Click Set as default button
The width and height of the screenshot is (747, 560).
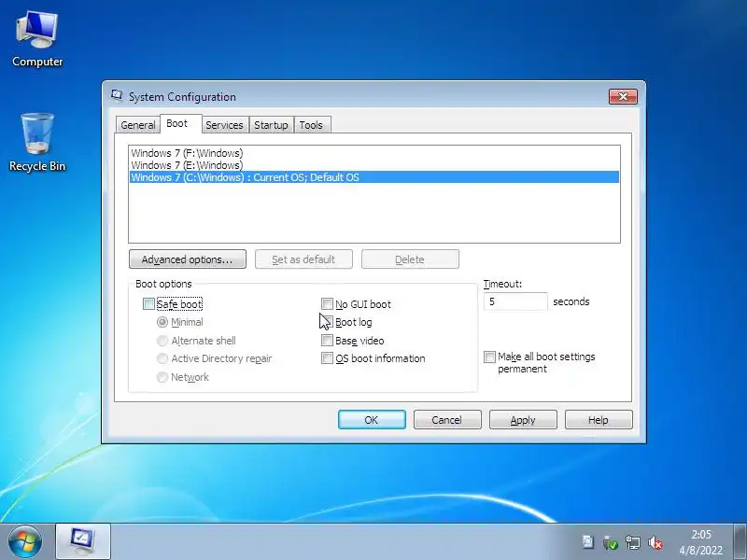(303, 259)
